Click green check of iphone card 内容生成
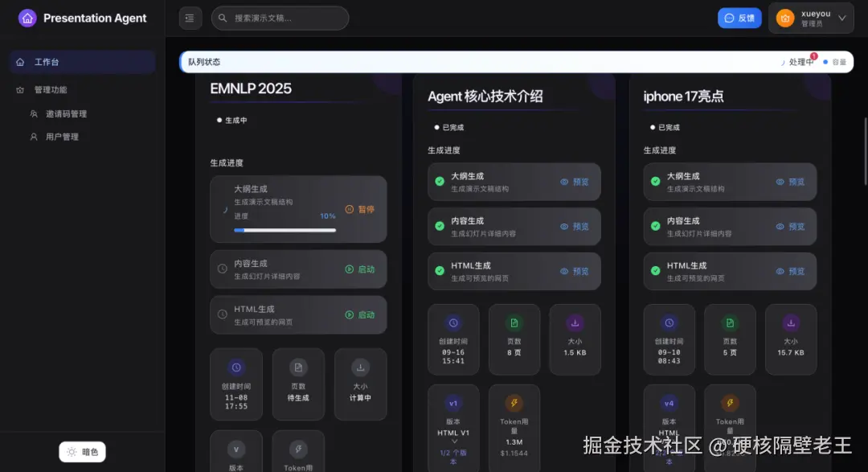 click(656, 226)
